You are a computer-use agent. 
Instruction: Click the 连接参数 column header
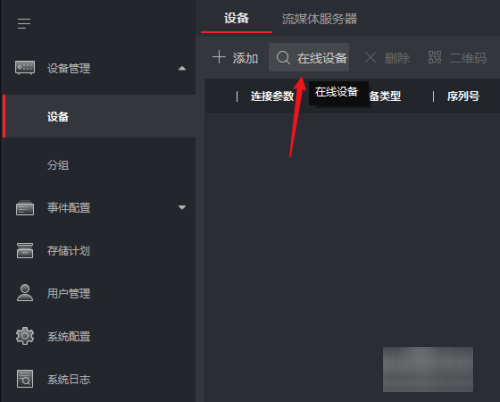272,96
